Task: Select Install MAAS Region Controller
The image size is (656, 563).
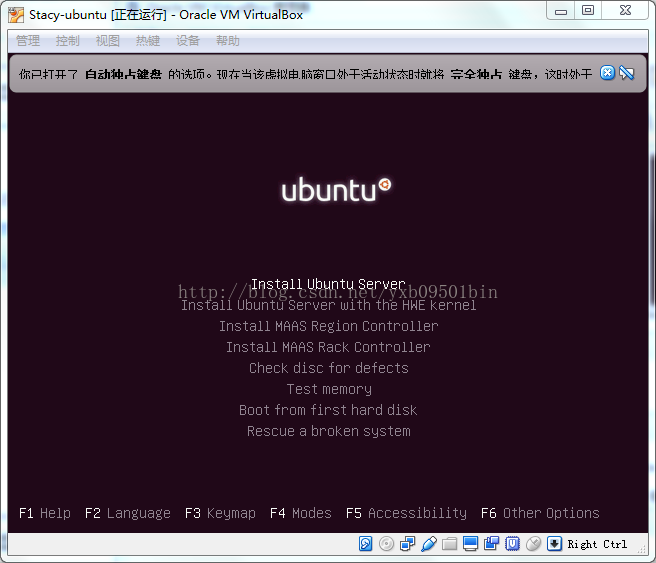Action: pos(328,326)
